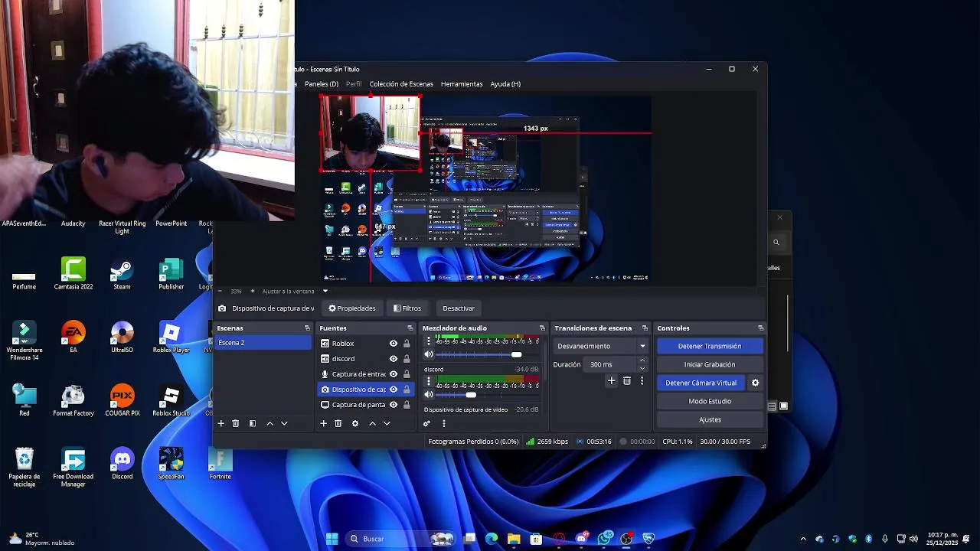This screenshot has height=551, width=980.
Task: Show hidden system tray icons chevron
Action: click(803, 539)
